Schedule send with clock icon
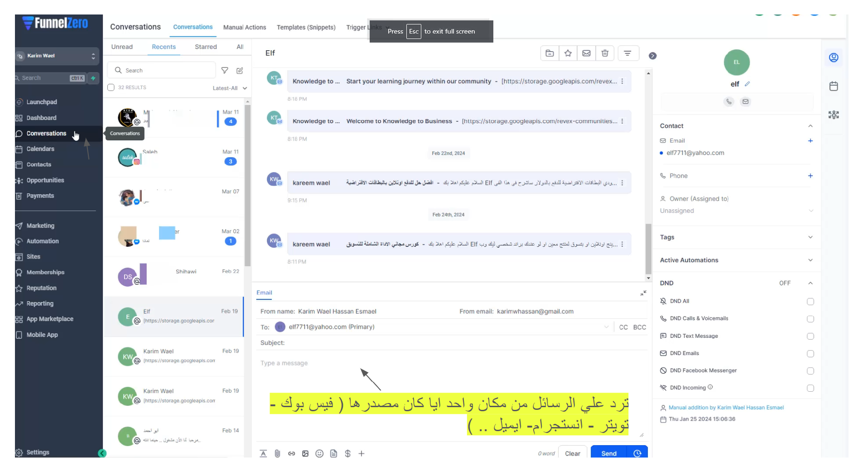868x471 pixels. coord(637,453)
